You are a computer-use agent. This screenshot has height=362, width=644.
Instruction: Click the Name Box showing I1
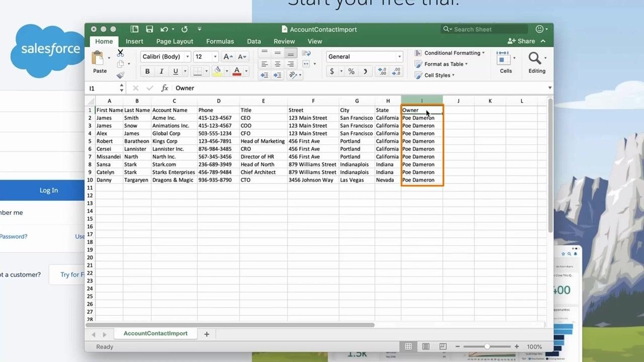(x=103, y=88)
